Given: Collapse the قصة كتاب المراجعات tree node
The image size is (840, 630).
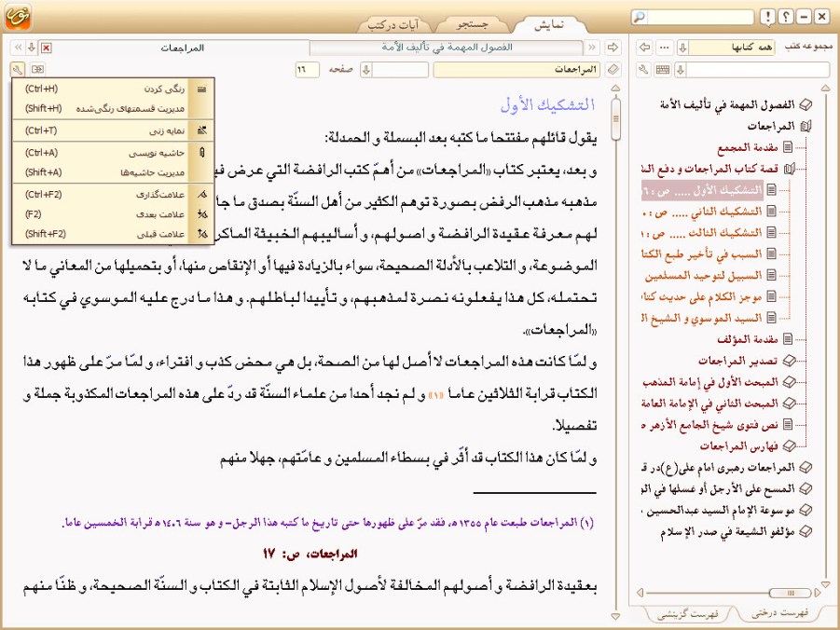Looking at the screenshot, I should click(x=789, y=170).
